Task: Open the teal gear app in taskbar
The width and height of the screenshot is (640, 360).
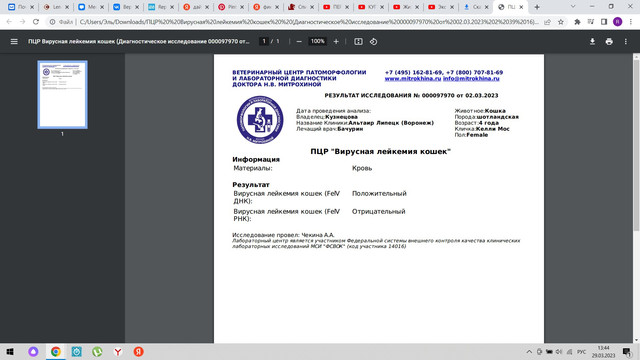Action: click(76, 351)
